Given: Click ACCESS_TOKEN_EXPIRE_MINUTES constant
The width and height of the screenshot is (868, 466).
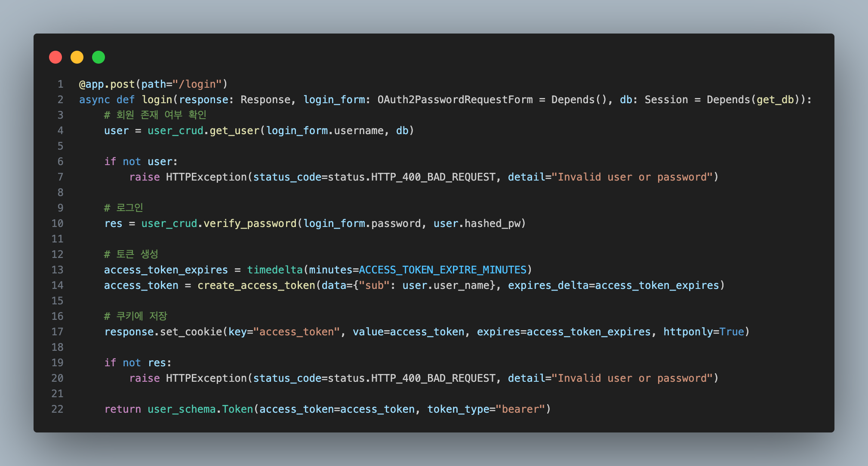Looking at the screenshot, I should [443, 270].
